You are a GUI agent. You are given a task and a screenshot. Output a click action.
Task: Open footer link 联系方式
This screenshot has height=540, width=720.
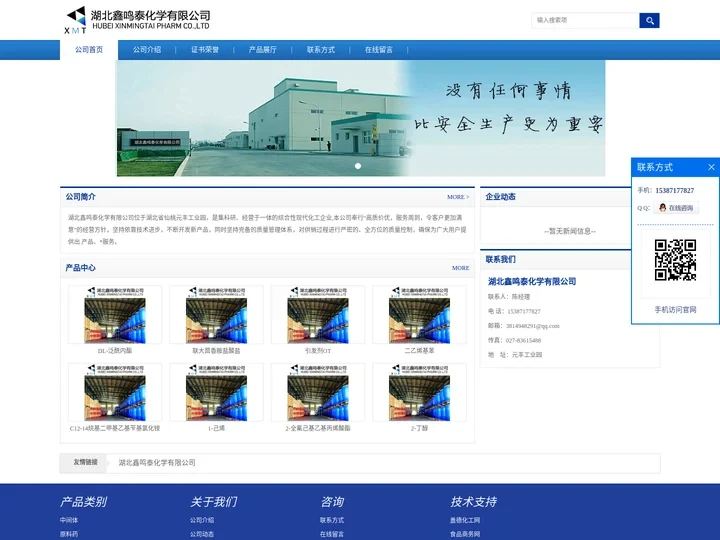point(332,520)
